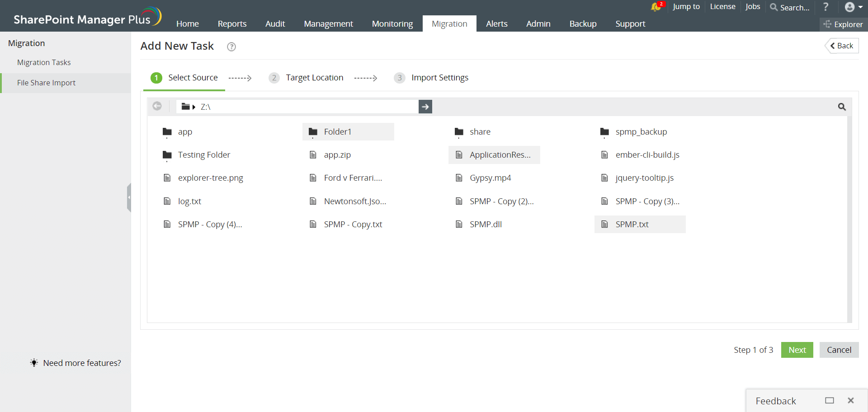Image resolution: width=868 pixels, height=412 pixels.
Task: Switch to the Backup tab
Action: (x=582, y=23)
